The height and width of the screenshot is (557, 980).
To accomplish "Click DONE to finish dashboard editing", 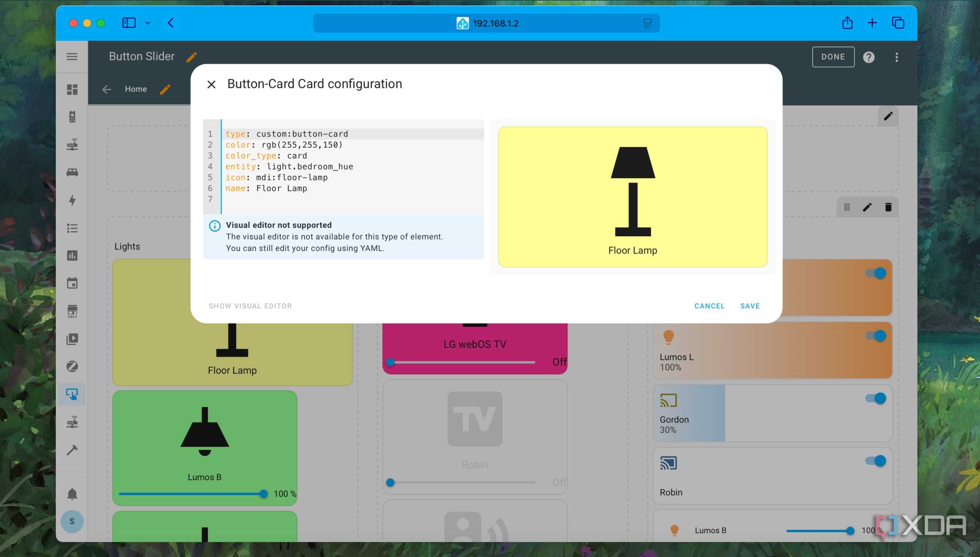I will point(833,57).
